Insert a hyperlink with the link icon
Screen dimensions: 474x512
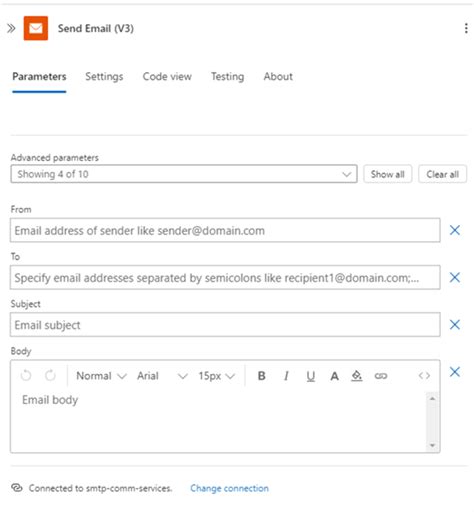pyautogui.click(x=381, y=376)
